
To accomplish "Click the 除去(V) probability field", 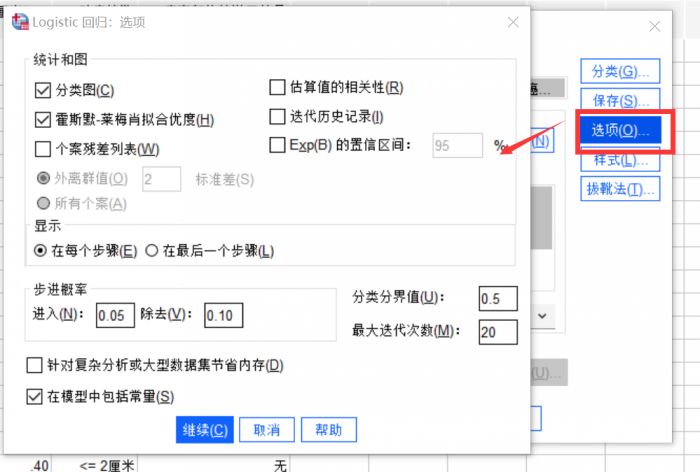I will coord(224,315).
